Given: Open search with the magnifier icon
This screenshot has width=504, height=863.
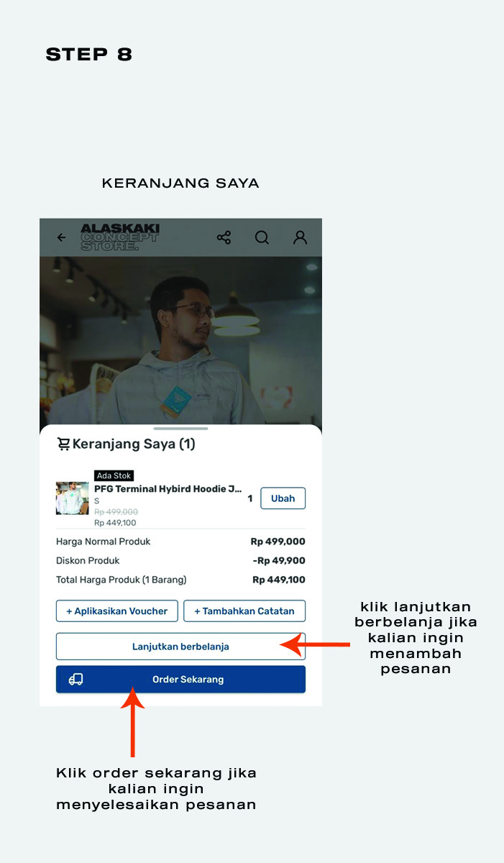Looking at the screenshot, I should click(x=262, y=237).
